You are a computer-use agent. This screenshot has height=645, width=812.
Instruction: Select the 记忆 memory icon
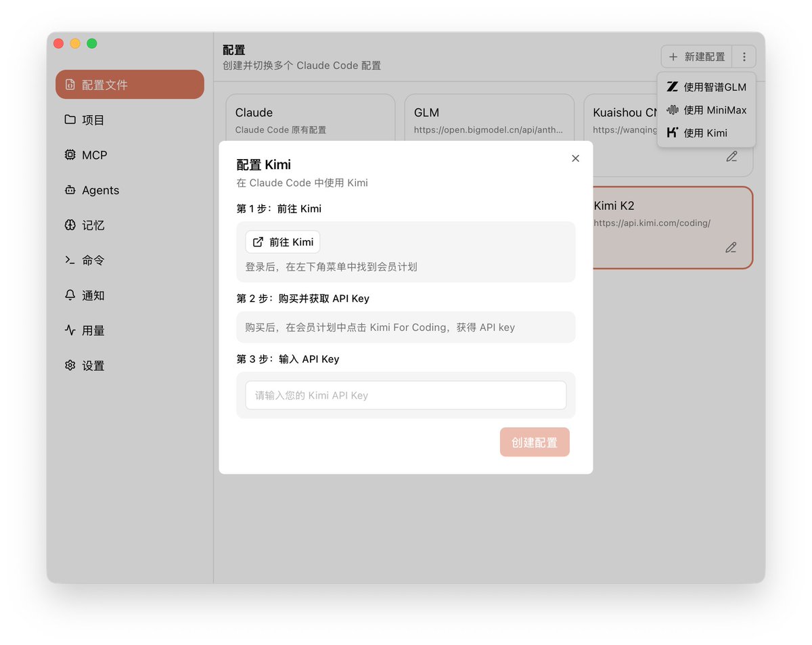point(70,225)
